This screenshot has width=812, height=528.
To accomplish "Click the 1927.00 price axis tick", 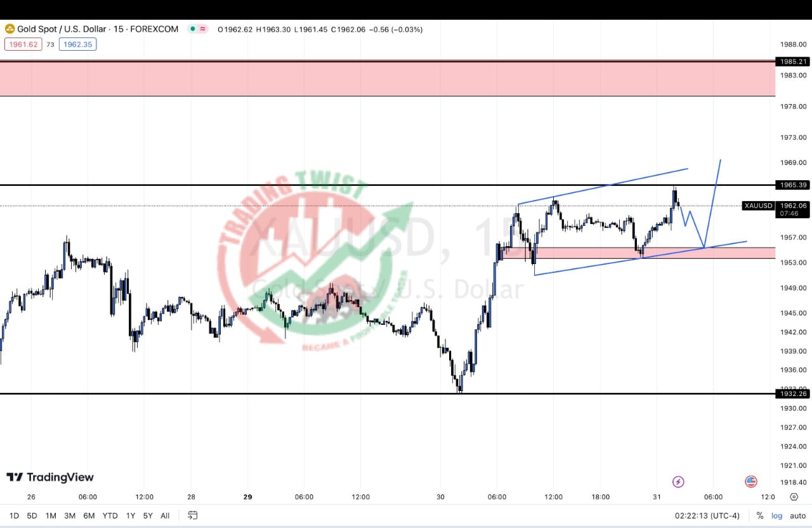I will tap(793, 427).
